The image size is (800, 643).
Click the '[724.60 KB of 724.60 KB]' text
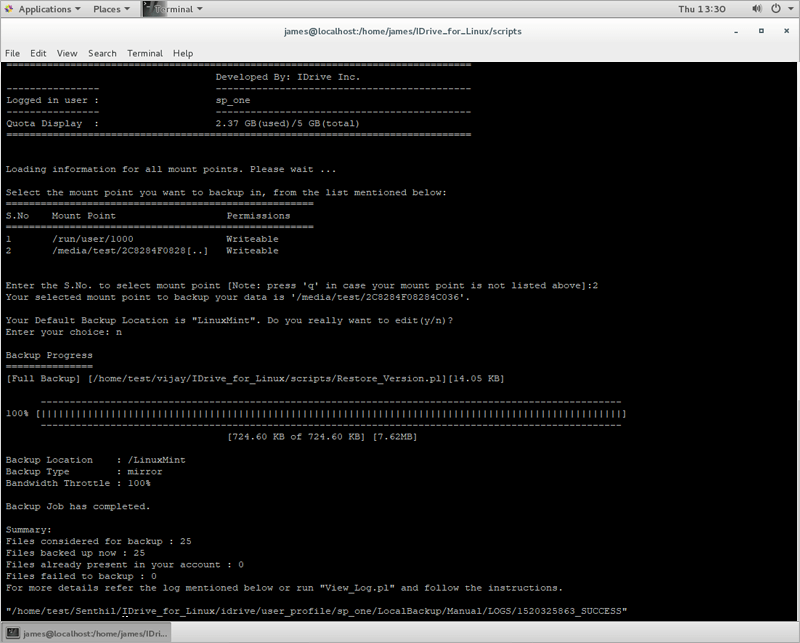(296, 437)
